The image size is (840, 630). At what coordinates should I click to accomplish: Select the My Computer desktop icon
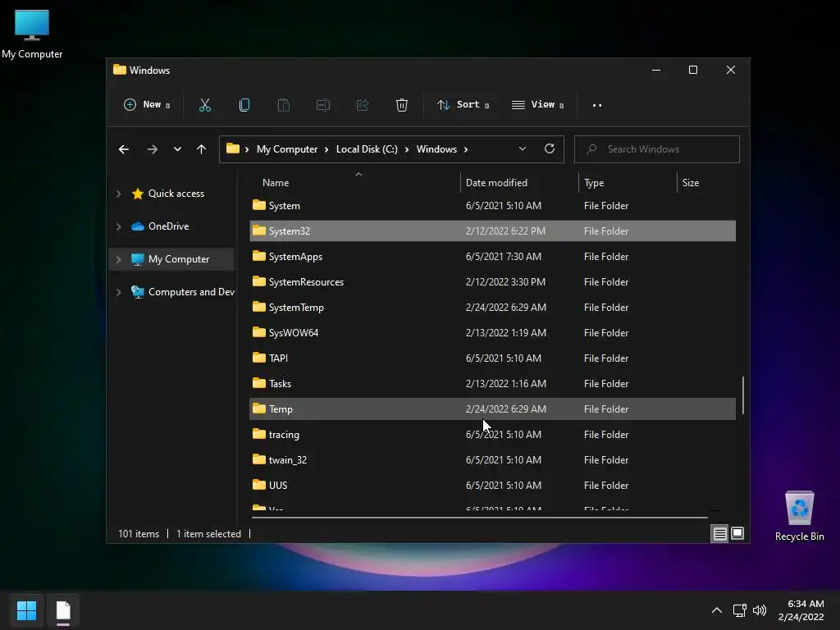[32, 34]
